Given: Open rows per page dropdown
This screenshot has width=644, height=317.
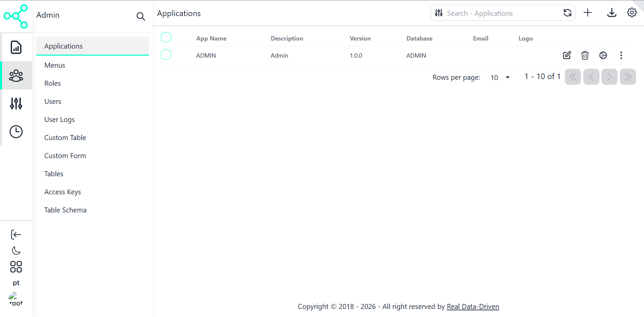Looking at the screenshot, I should pyautogui.click(x=500, y=77).
